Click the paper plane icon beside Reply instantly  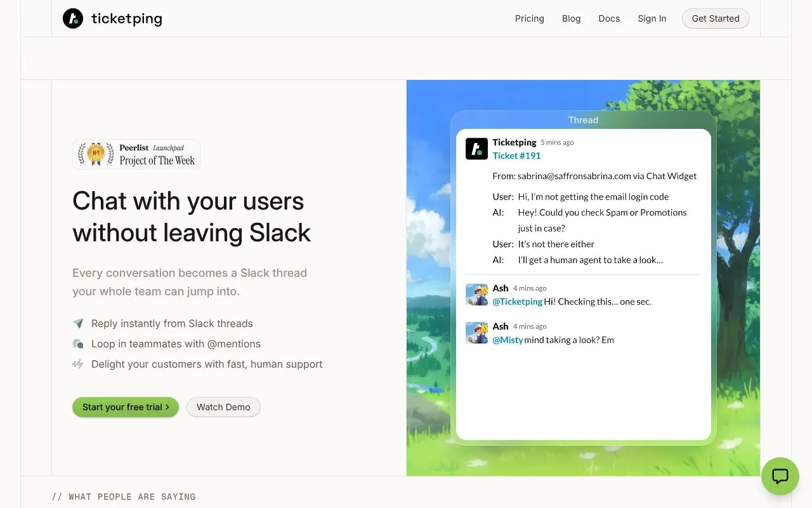tap(78, 323)
